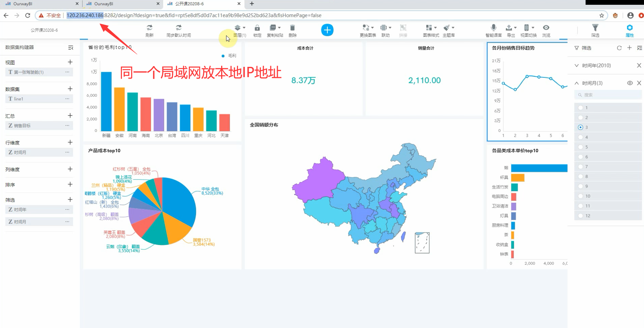Select month 5 radio button
This screenshot has height=328, width=644.
(580, 147)
